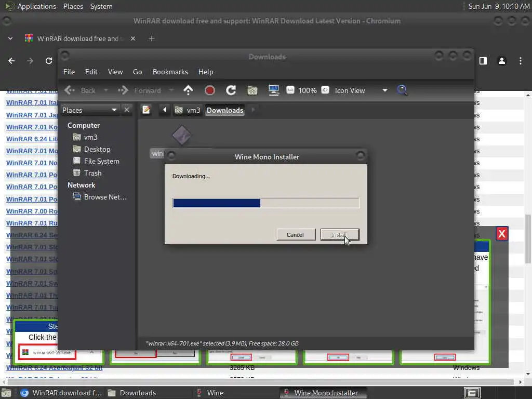Open the View menu in file manager
The width and height of the screenshot is (532, 399).
click(115, 72)
